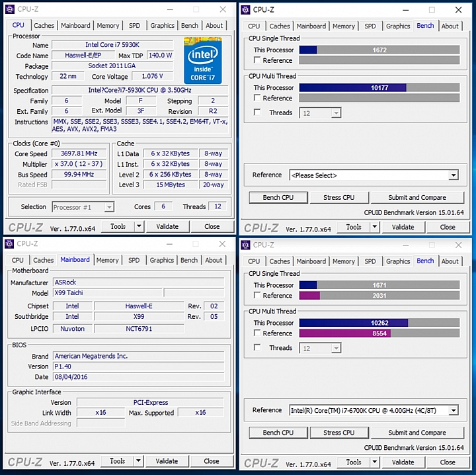The height and width of the screenshot is (475, 476).
Task: Click the Intel Core i7 logo badge
Action: (203, 60)
